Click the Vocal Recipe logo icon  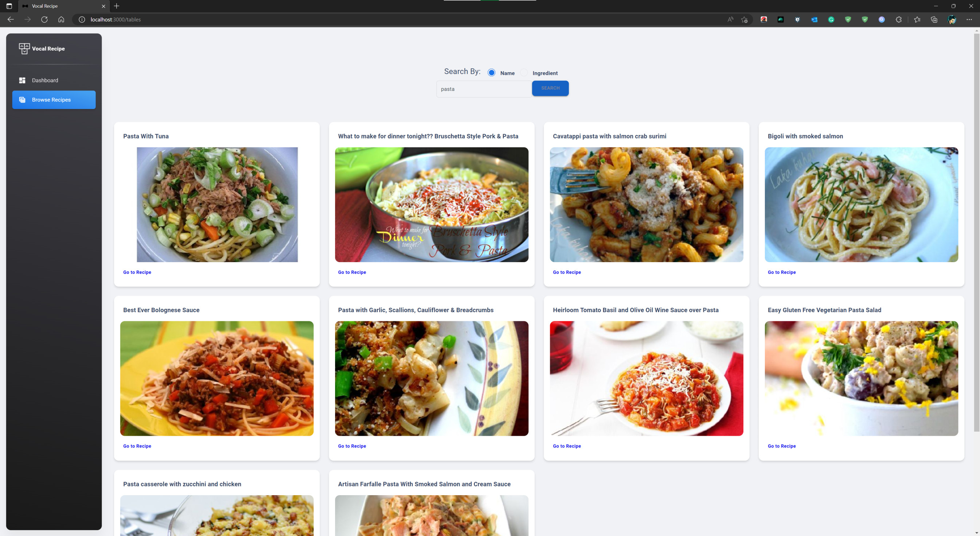coord(24,49)
